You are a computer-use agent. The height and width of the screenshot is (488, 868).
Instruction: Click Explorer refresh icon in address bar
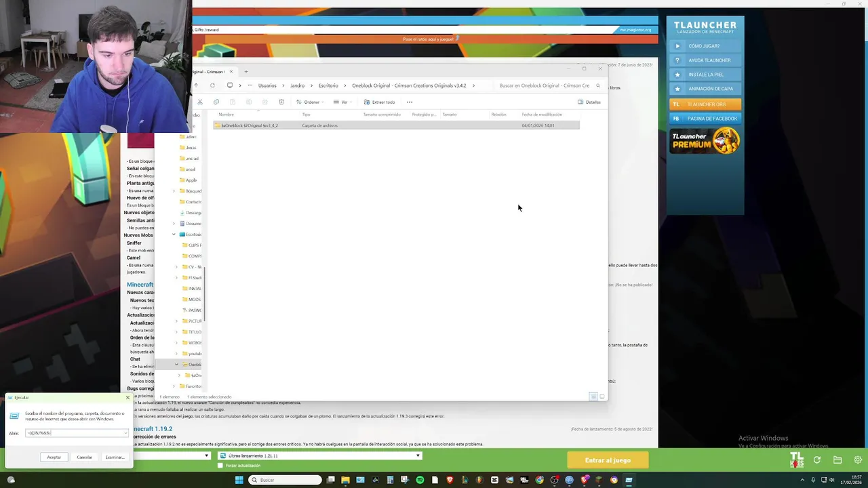[212, 85]
